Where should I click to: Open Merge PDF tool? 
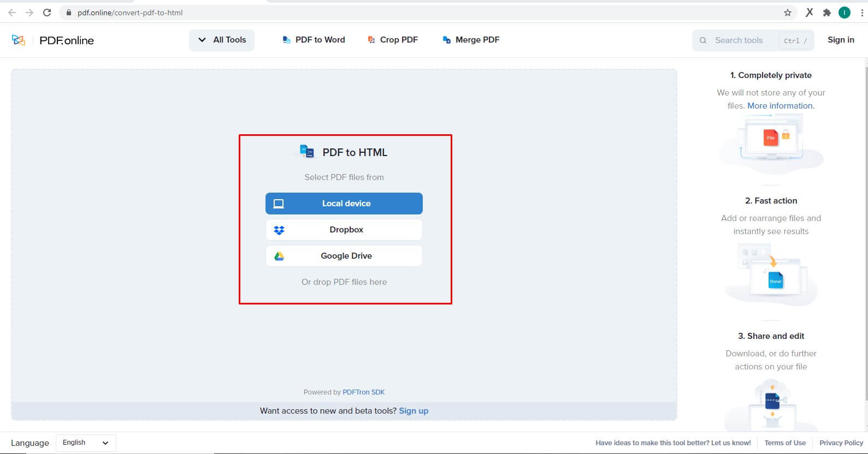(x=471, y=40)
